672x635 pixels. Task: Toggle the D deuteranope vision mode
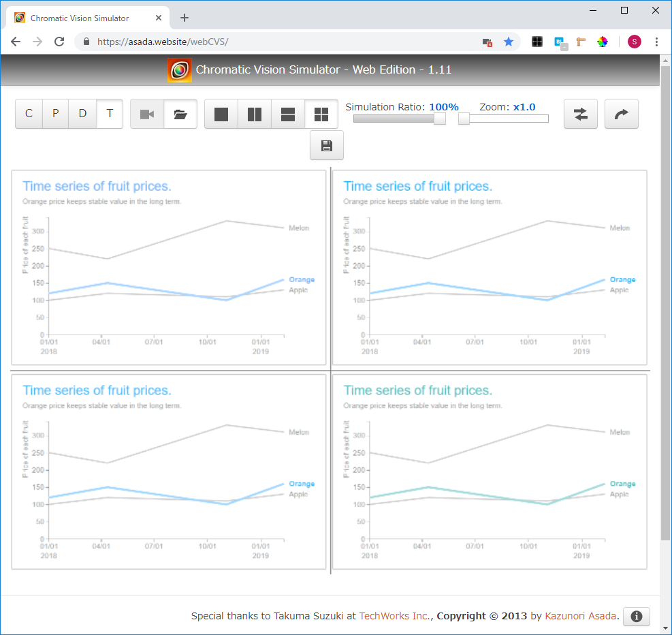click(x=82, y=114)
